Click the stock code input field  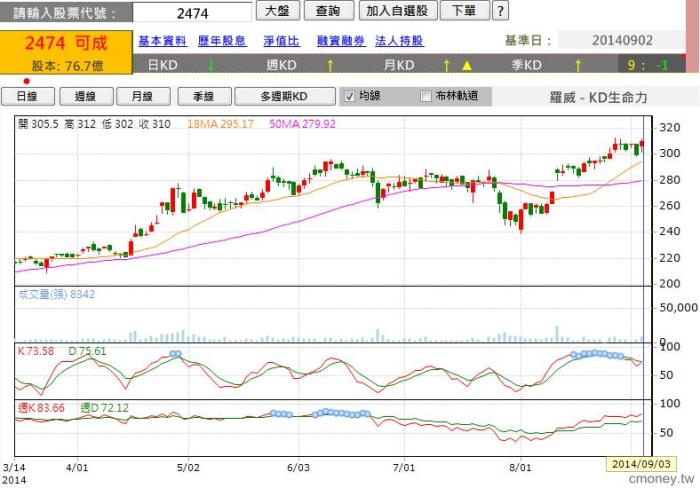pos(192,13)
